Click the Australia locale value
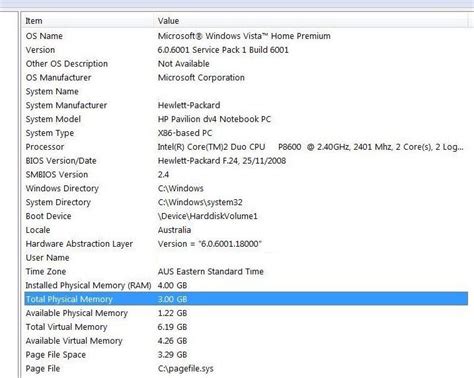This screenshot has height=378, width=474. pyautogui.click(x=174, y=230)
